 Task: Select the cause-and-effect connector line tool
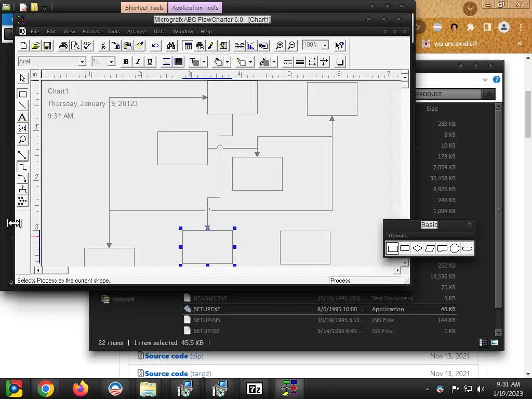[22, 201]
